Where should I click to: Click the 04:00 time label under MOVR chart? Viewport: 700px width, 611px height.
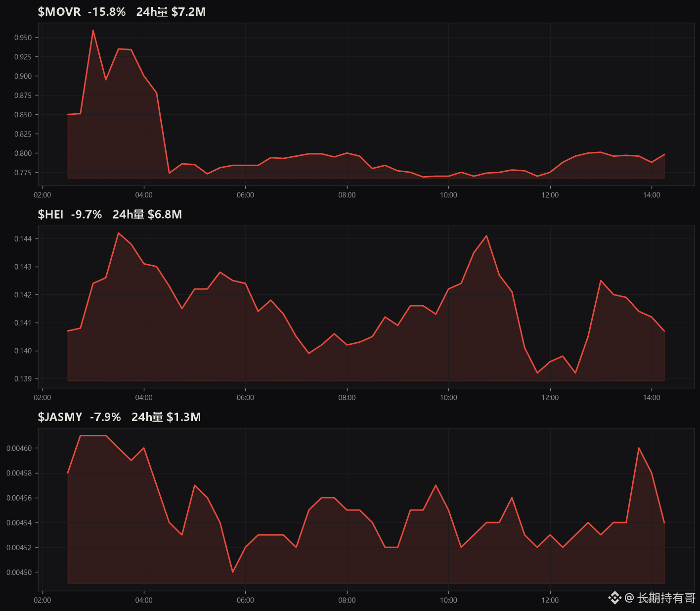[144, 195]
